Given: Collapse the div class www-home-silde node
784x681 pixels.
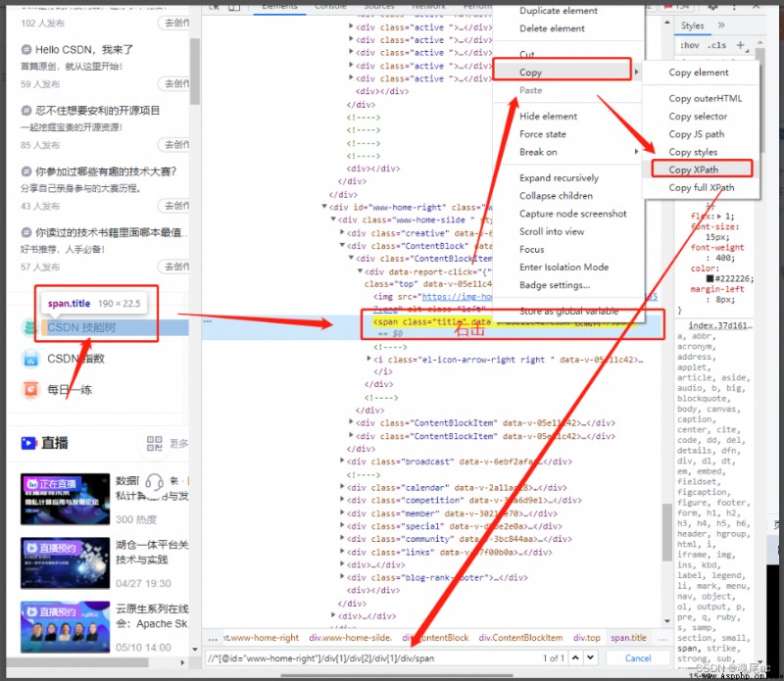Looking at the screenshot, I should pos(333,219).
